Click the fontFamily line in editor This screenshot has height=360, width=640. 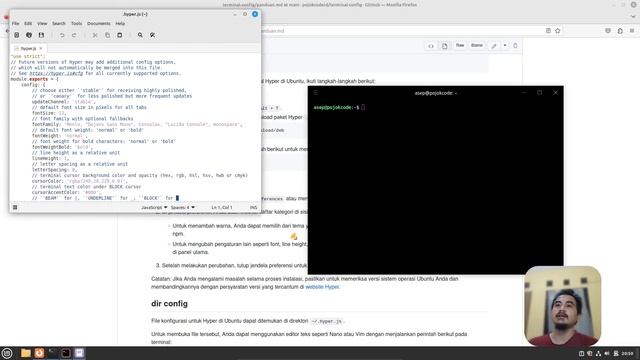click(x=137, y=124)
